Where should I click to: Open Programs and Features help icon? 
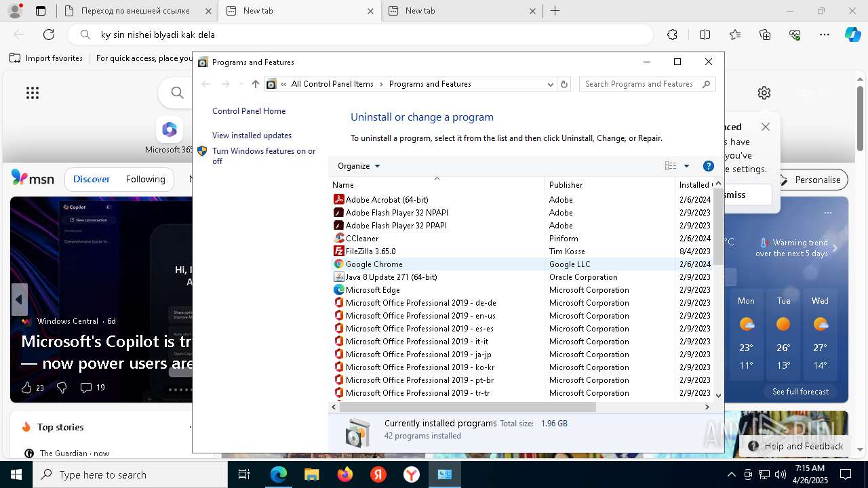[x=709, y=166]
